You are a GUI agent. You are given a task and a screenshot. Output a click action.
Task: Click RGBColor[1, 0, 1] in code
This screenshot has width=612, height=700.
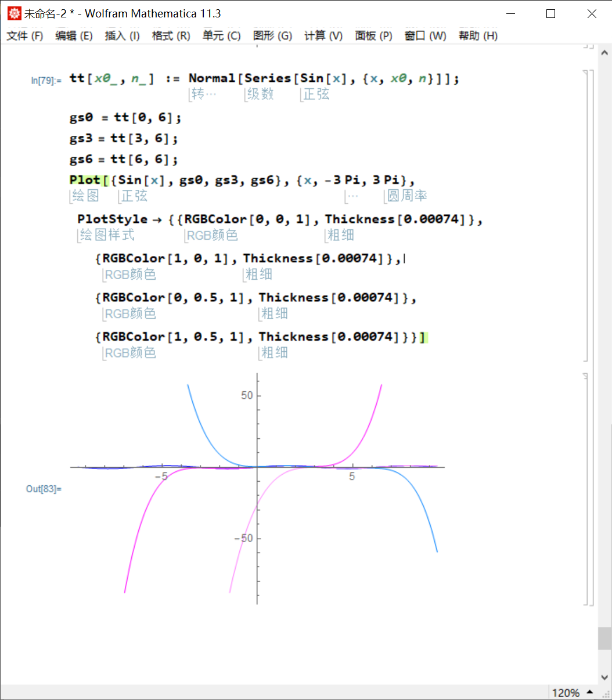(167, 258)
